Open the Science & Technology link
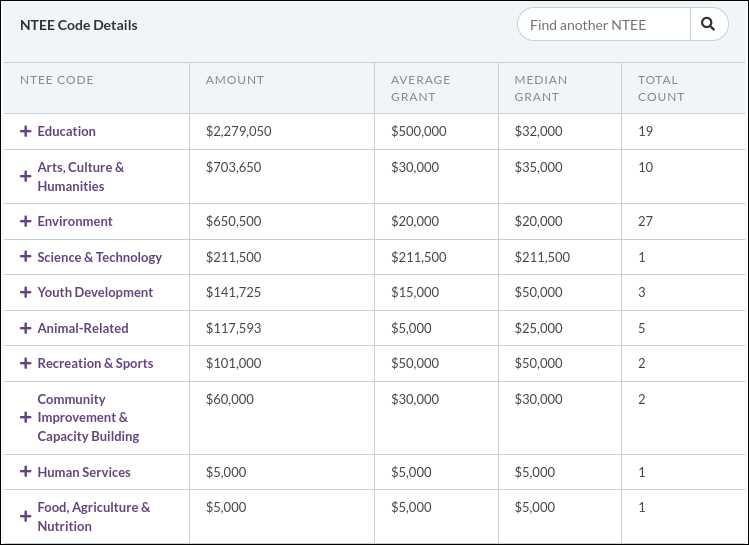The image size is (749, 545). 99,257
